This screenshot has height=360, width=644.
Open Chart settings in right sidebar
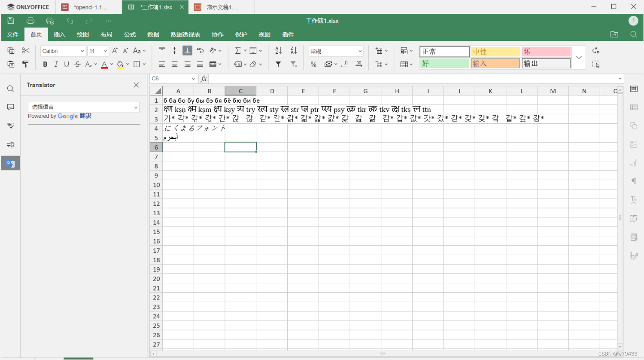634,163
